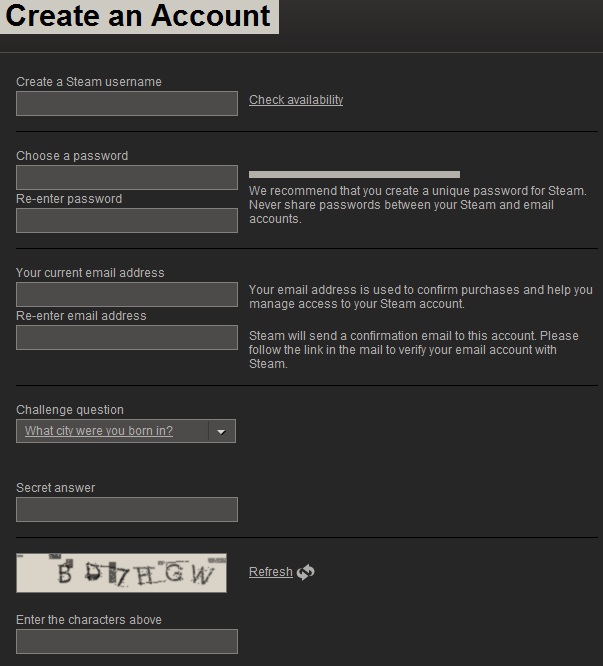Click the refresh arrows icon
Image resolution: width=603 pixels, height=666 pixels.
pyautogui.click(x=306, y=572)
